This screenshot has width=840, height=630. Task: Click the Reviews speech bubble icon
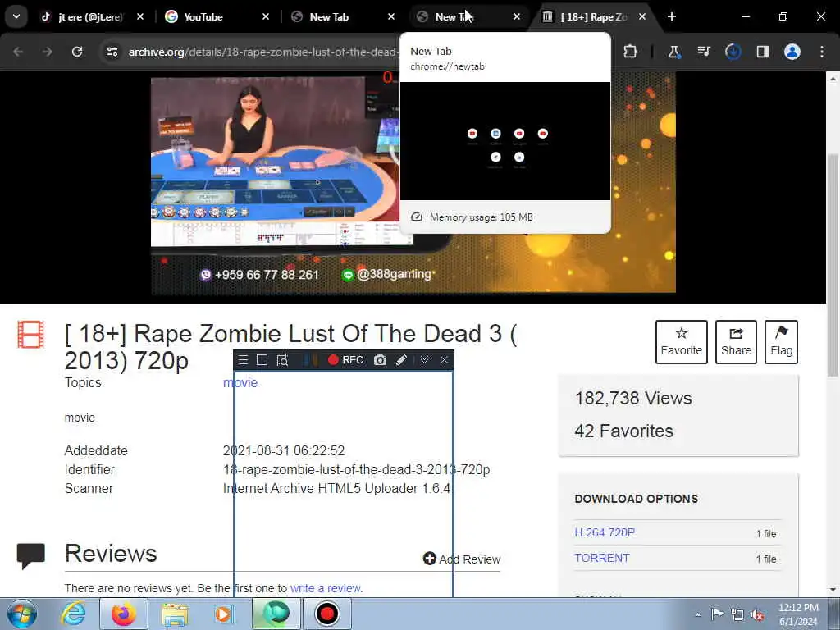point(30,555)
